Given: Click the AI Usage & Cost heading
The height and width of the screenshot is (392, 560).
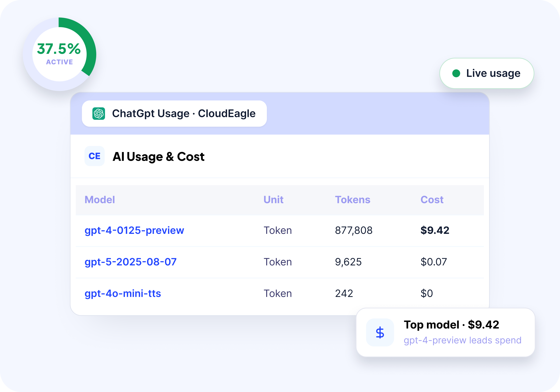Looking at the screenshot, I should (158, 157).
